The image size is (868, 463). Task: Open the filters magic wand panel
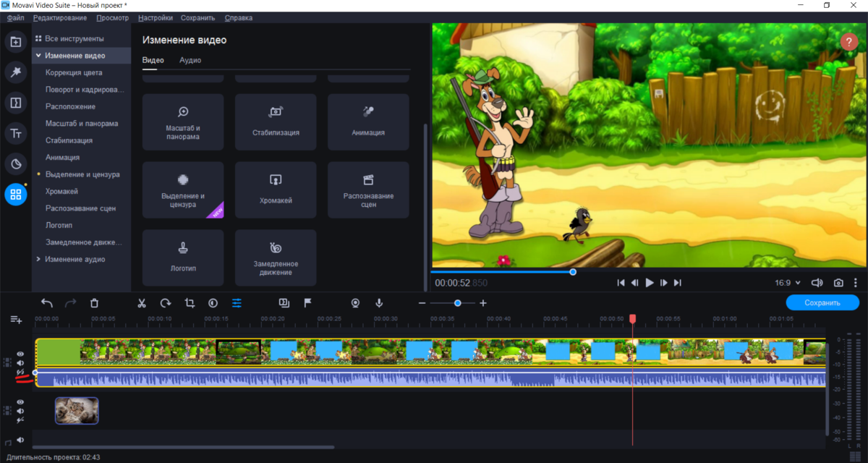(x=16, y=72)
